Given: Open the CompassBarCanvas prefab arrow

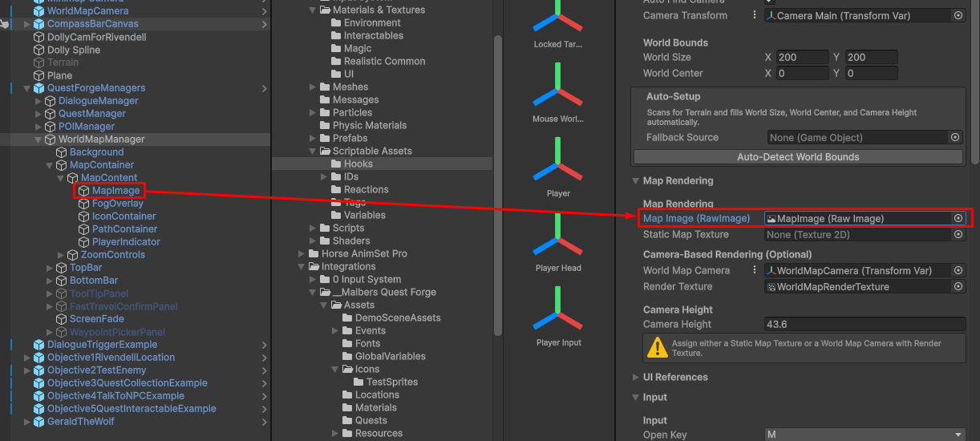Looking at the screenshot, I should [265, 25].
